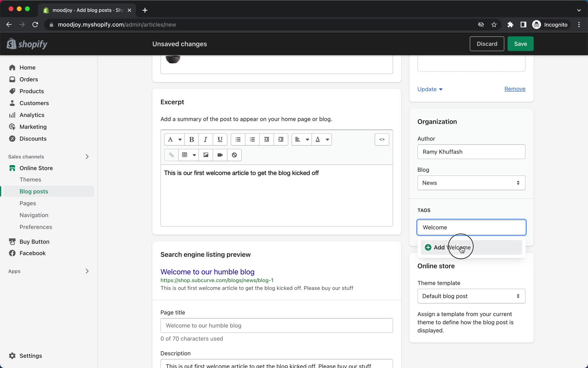588x368 pixels.
Task: Edit the SEO Page title field
Action: [x=277, y=325]
